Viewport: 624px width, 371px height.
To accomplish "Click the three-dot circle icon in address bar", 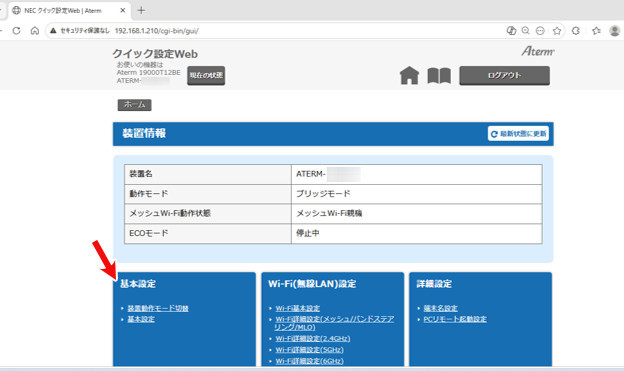I will pyautogui.click(x=540, y=31).
